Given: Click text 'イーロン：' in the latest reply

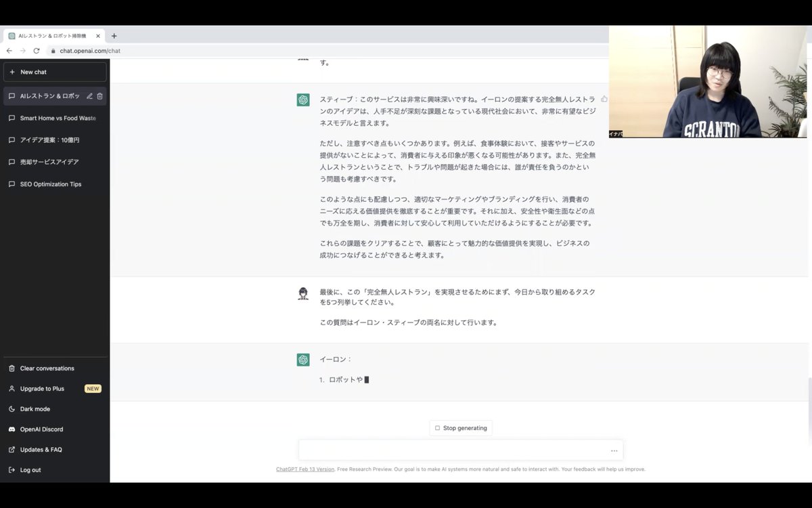Looking at the screenshot, I should click(336, 360).
